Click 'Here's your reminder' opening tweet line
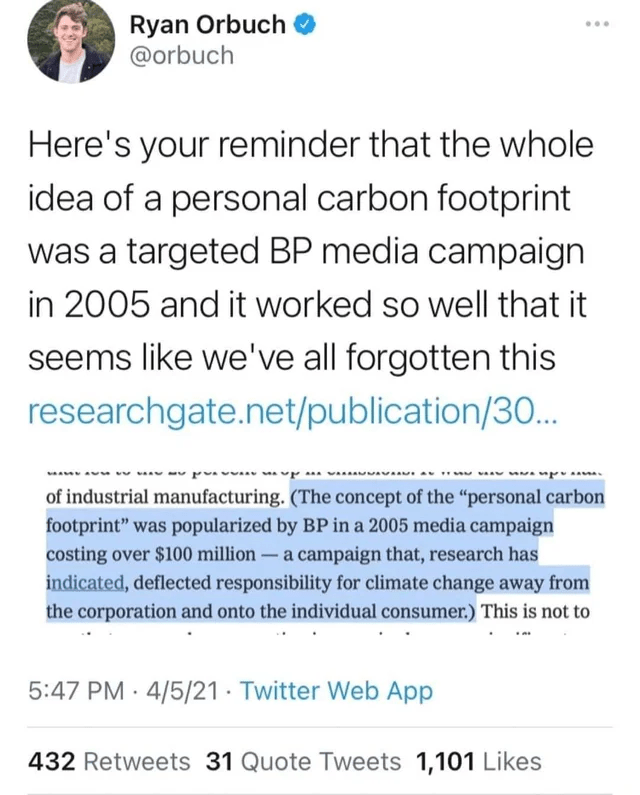 (x=200, y=145)
